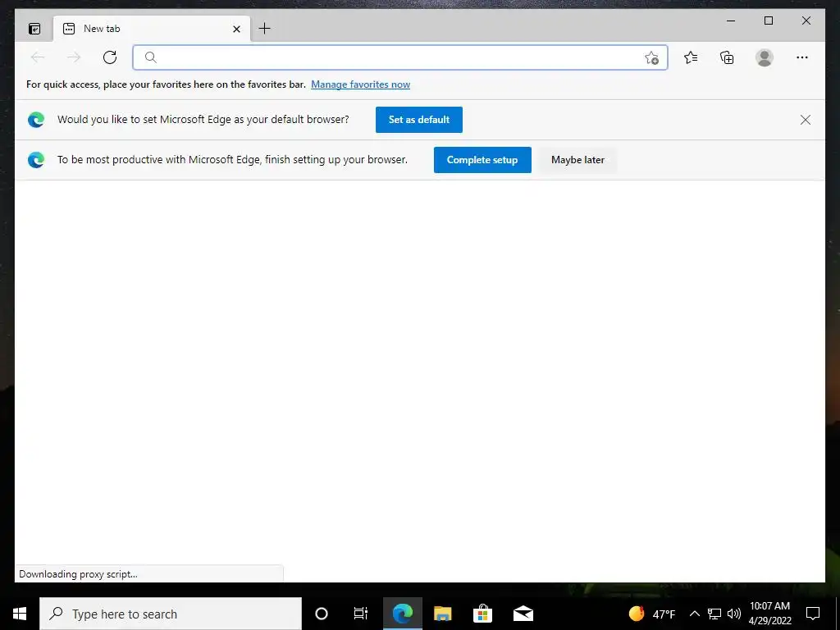The width and height of the screenshot is (840, 630).
Task: Open Mail app from taskbar
Action: tap(523, 614)
